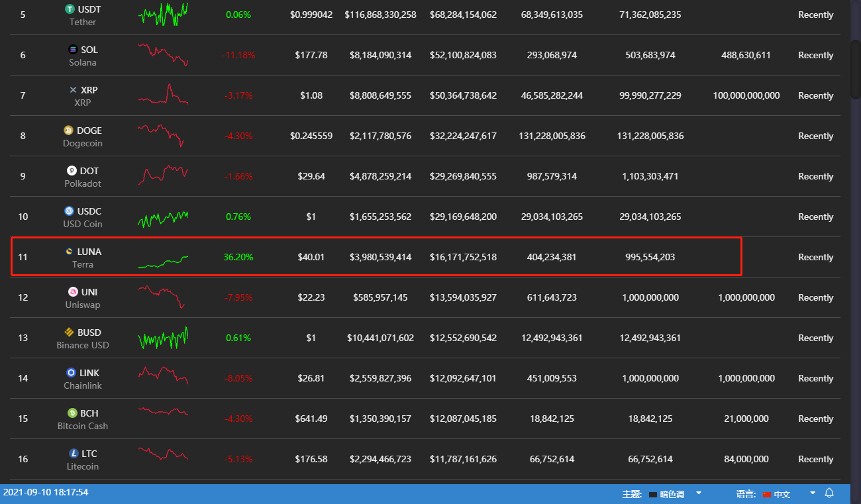
Task: Select the dark theme color swatch
Action: [653, 495]
